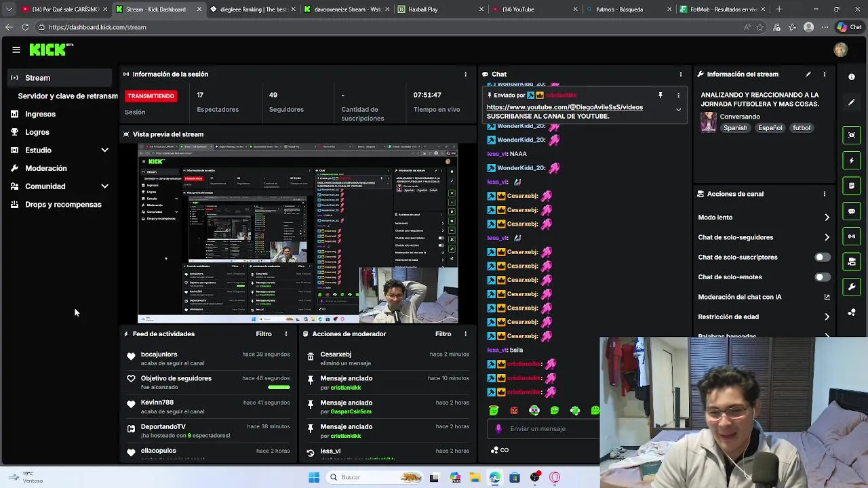Click the Spanish tag chip

[x=735, y=128]
